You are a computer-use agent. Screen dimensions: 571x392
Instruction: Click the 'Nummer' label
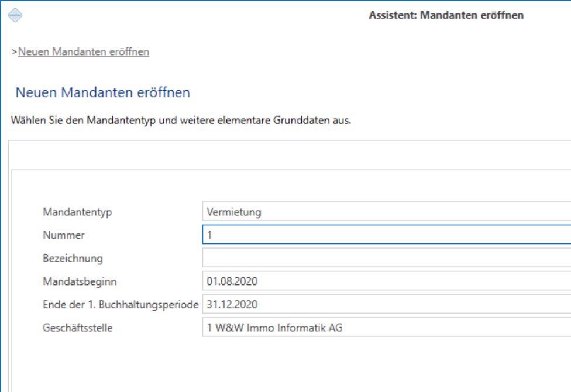(64, 235)
